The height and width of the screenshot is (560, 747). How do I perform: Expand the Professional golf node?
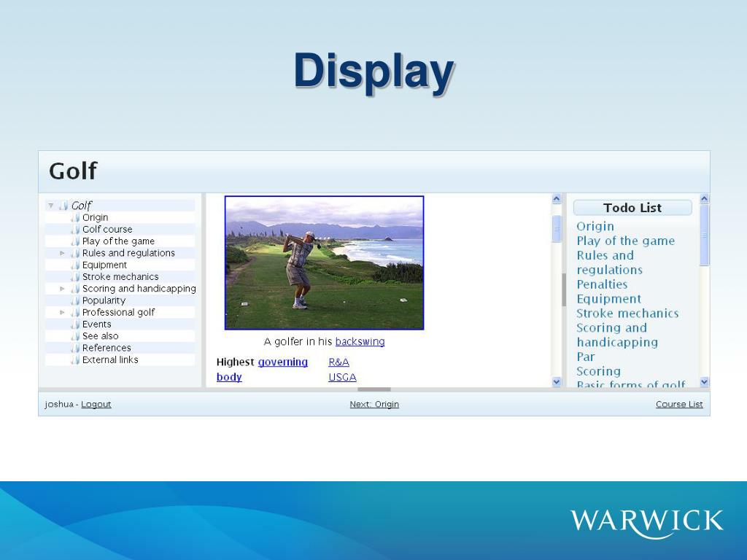(x=62, y=312)
